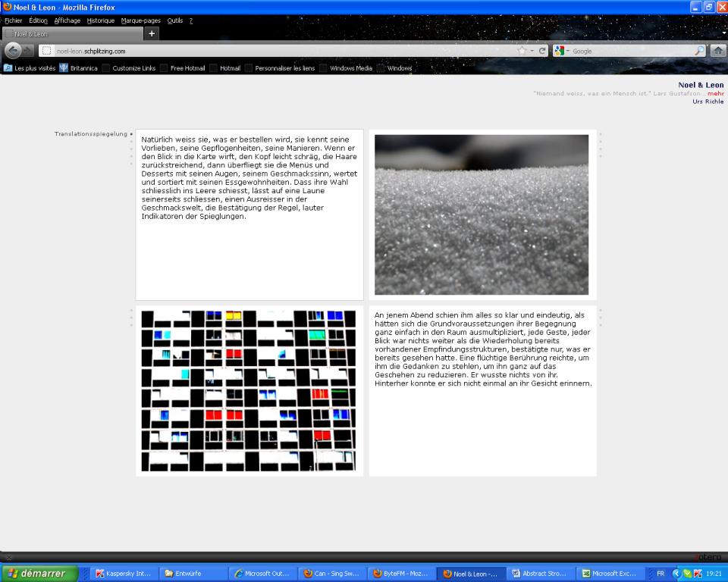The width and height of the screenshot is (728, 582).
Task: Switch to the Noel & Leon tab
Action: click(x=72, y=34)
